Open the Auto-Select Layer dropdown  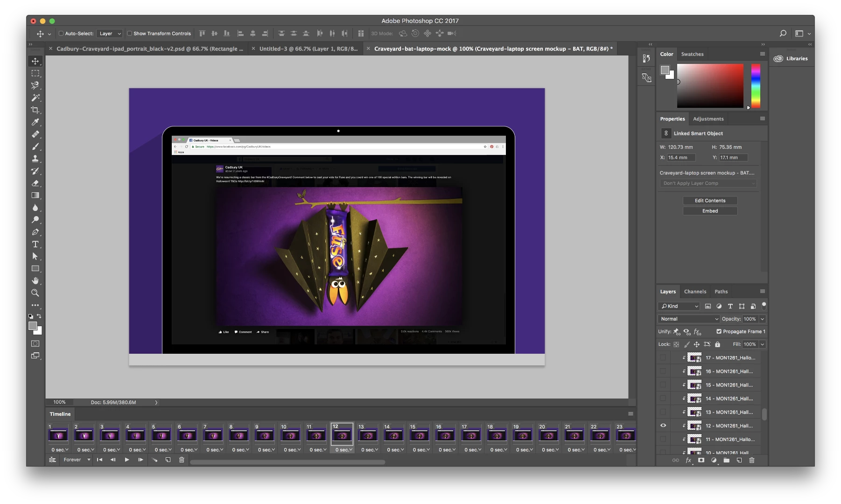[110, 34]
